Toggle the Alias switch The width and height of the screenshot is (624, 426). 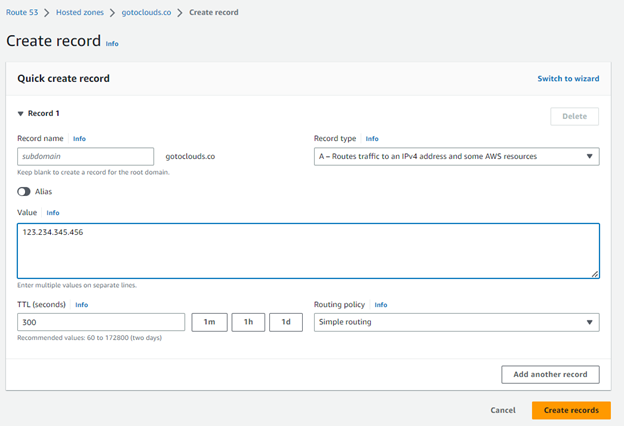click(x=23, y=191)
